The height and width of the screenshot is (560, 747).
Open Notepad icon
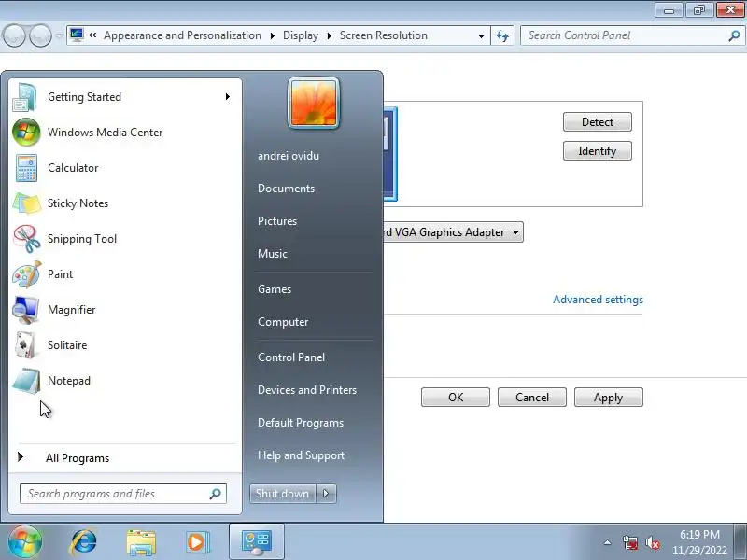coord(26,381)
